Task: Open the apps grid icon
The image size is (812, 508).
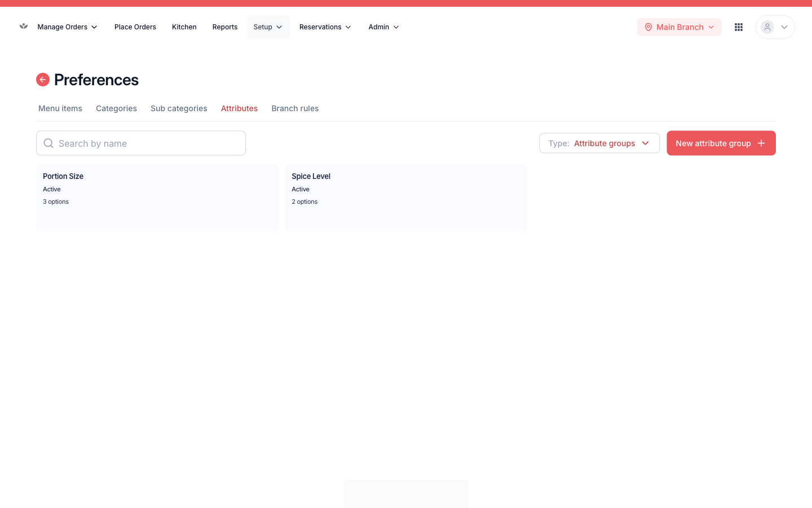Action: (x=739, y=27)
